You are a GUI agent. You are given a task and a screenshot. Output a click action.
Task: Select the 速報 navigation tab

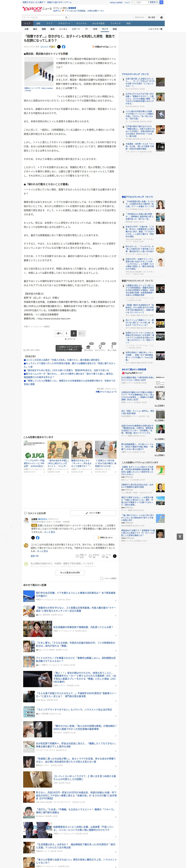pyautogui.click(x=38, y=24)
